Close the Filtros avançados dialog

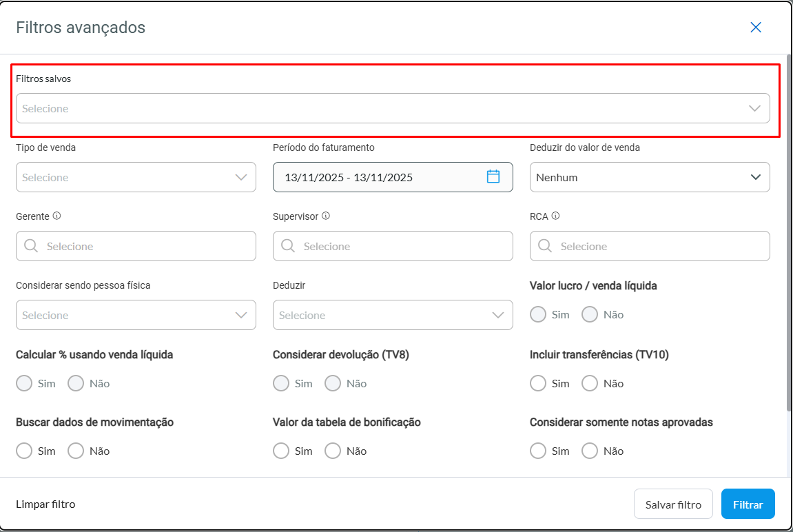756,28
